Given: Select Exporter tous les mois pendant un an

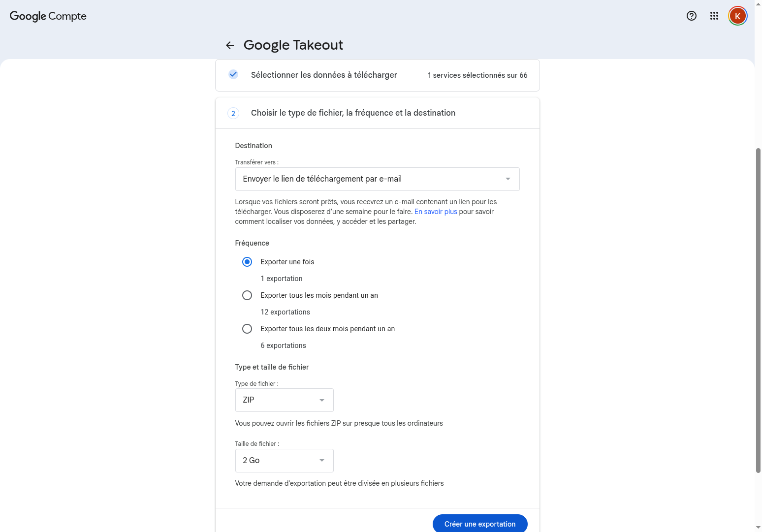Looking at the screenshot, I should tap(247, 295).
